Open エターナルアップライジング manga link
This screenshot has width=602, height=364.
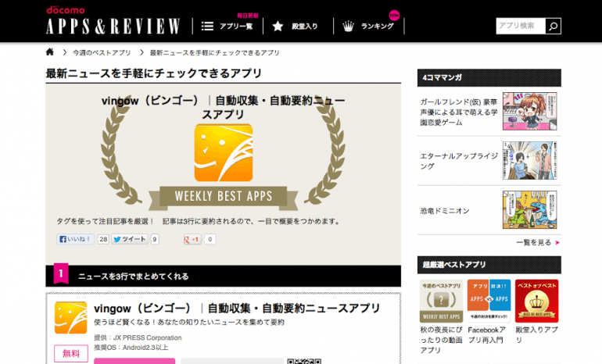coord(459,161)
